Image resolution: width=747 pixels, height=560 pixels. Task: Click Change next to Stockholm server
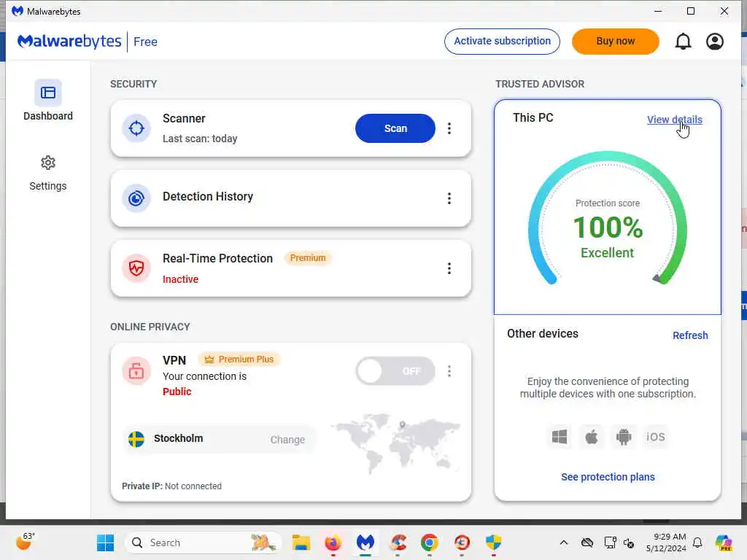tap(287, 440)
